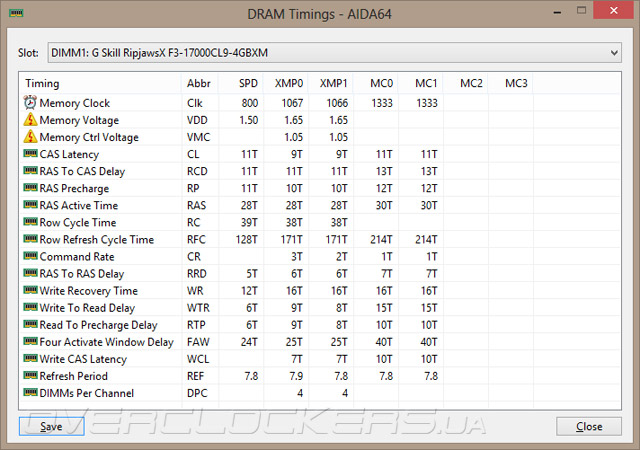The image size is (640, 450).
Task: Select the Memory Voltage row label
Action: (79, 120)
